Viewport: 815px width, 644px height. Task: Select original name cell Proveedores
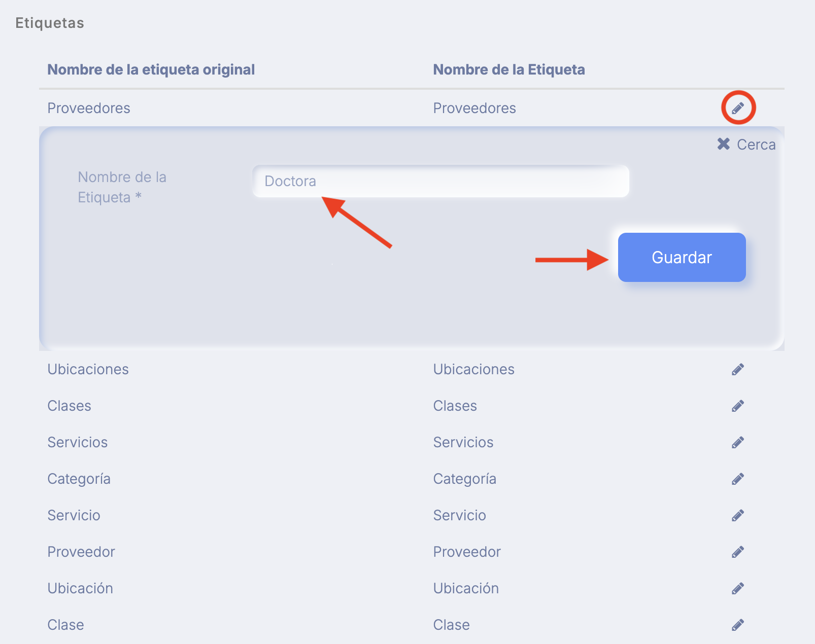pyautogui.click(x=89, y=108)
